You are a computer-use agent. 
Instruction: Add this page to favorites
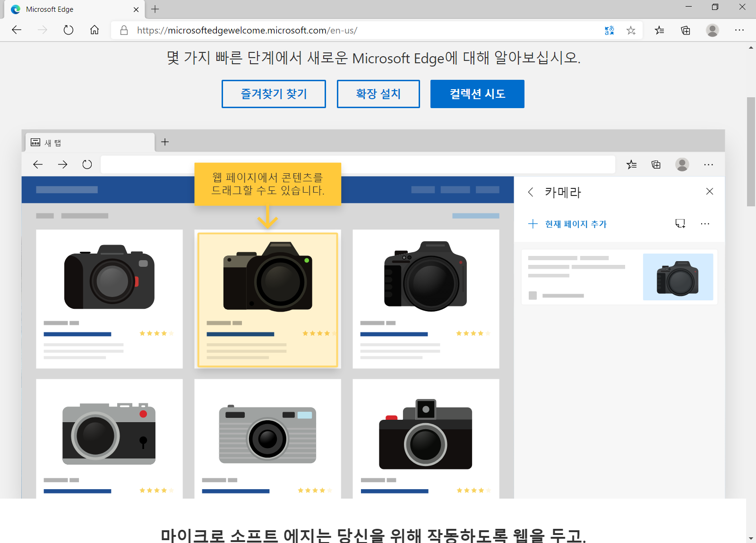click(631, 30)
